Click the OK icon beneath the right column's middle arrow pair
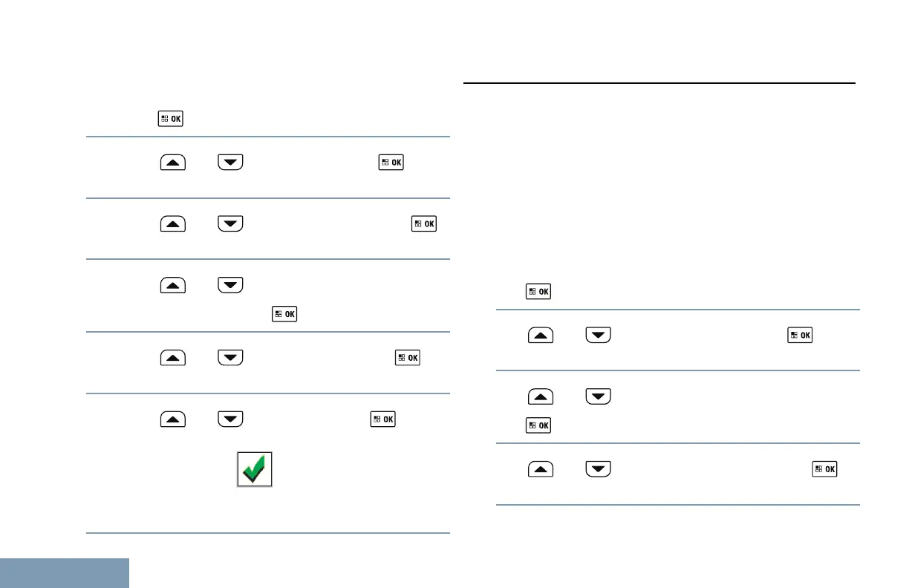The width and height of the screenshot is (909, 588). tap(538, 425)
